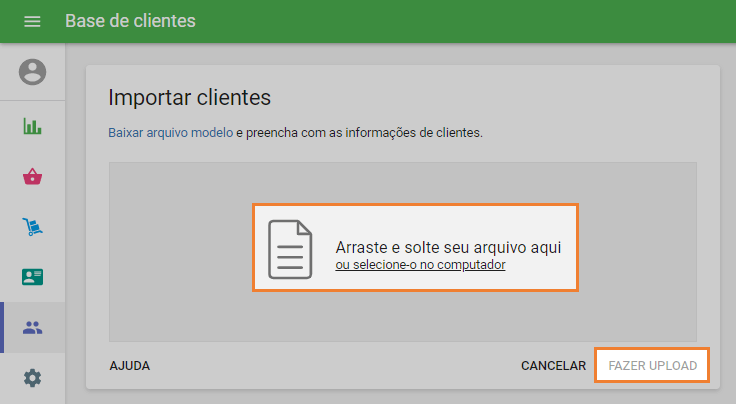The image size is (736, 404).
Task: Click the Arraste e solte seu arquivo aqui text
Action: [448, 247]
